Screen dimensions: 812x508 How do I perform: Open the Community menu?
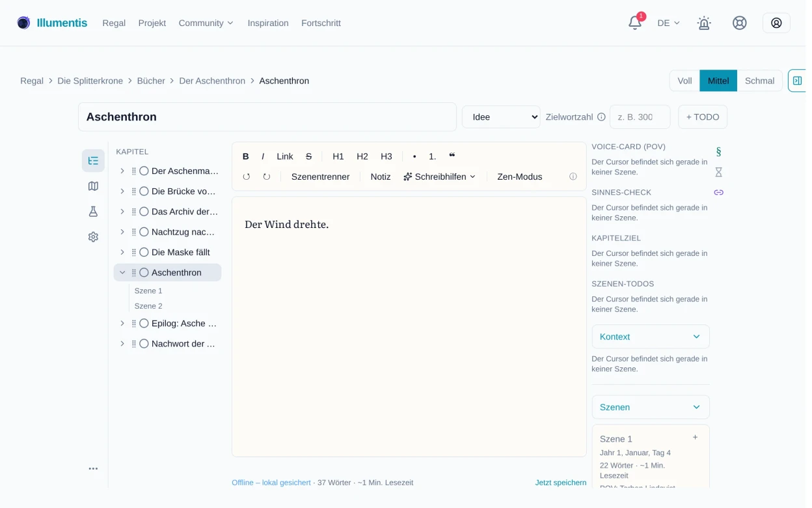pyautogui.click(x=206, y=23)
